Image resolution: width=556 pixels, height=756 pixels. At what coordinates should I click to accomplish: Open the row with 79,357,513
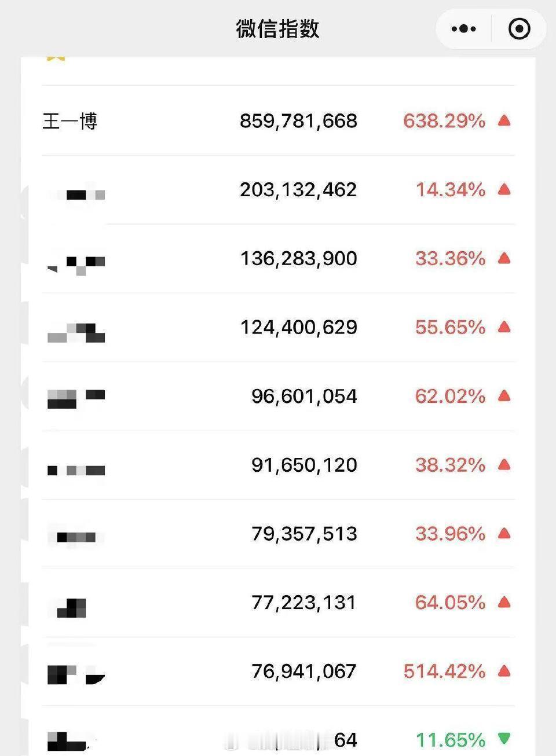pyautogui.click(x=279, y=534)
